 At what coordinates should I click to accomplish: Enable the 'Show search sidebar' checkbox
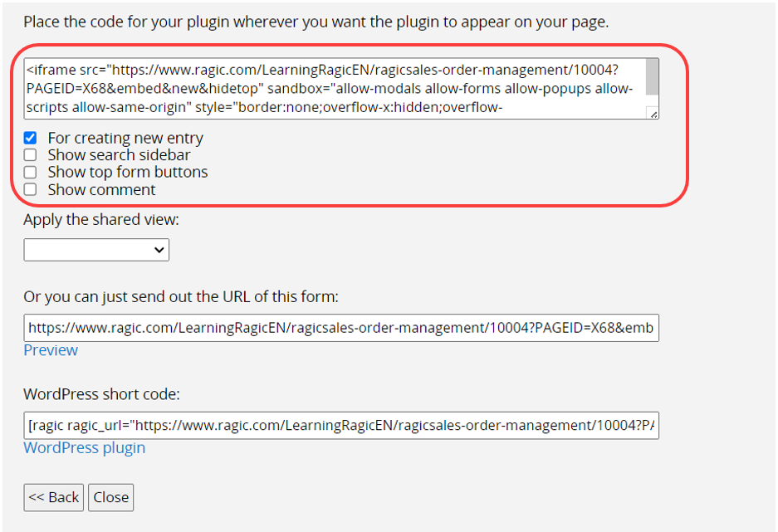[x=31, y=155]
